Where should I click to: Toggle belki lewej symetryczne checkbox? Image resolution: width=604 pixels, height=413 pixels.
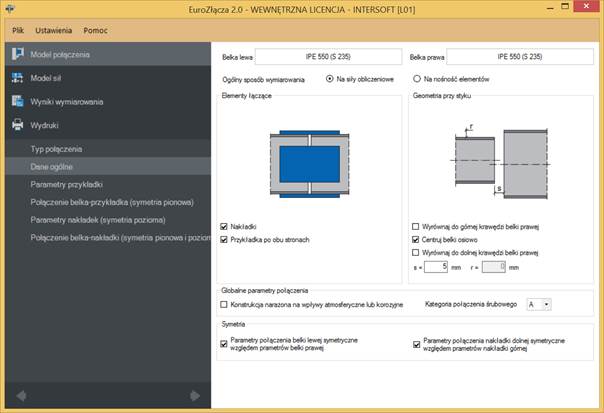(224, 344)
